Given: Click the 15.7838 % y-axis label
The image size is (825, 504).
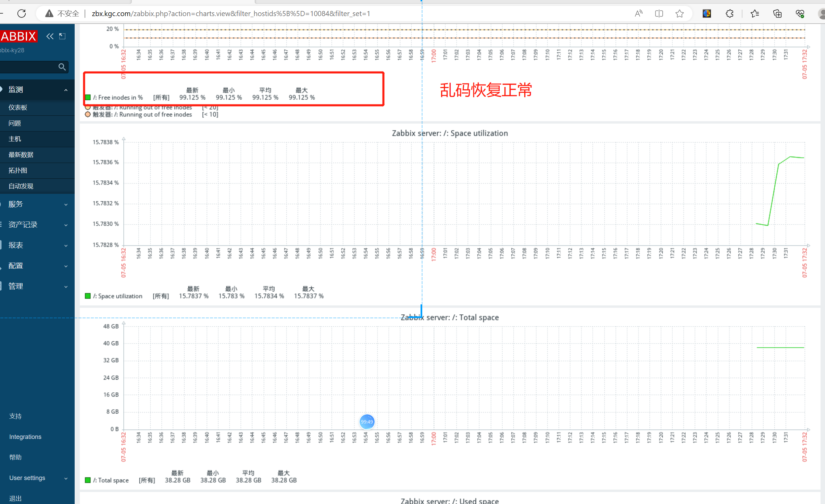Looking at the screenshot, I should (x=105, y=142).
